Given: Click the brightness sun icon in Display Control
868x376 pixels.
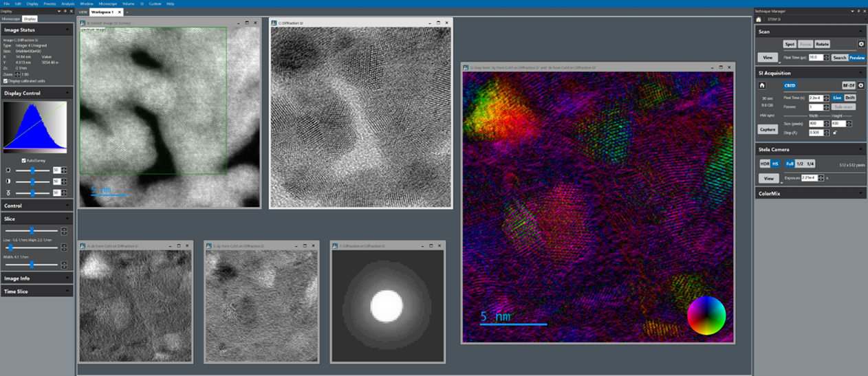Looking at the screenshot, I should pos(8,170).
